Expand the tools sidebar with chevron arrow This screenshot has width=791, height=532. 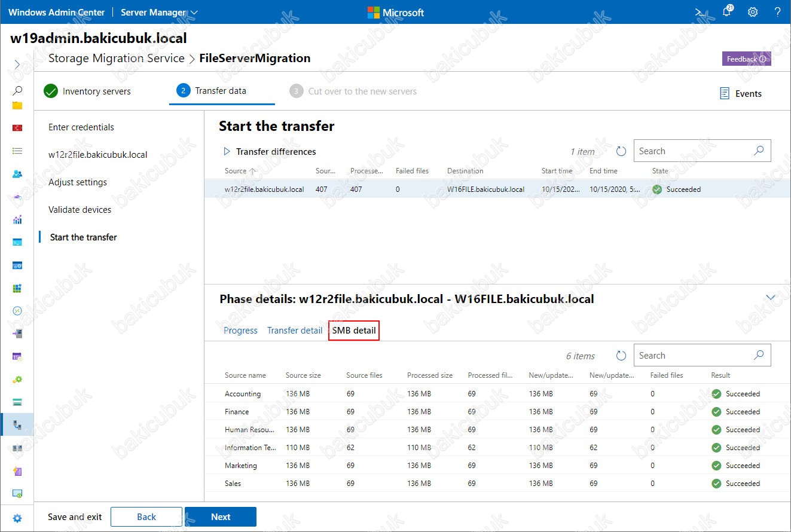tap(17, 64)
